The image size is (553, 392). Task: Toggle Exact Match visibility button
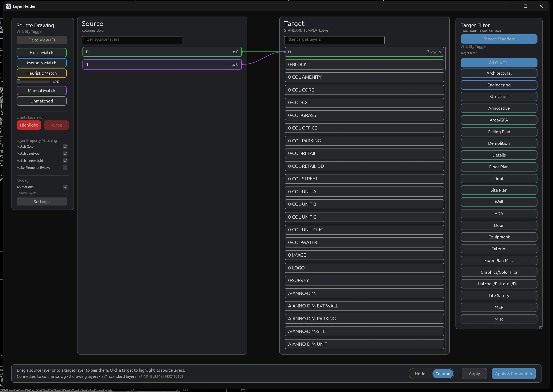tap(42, 52)
